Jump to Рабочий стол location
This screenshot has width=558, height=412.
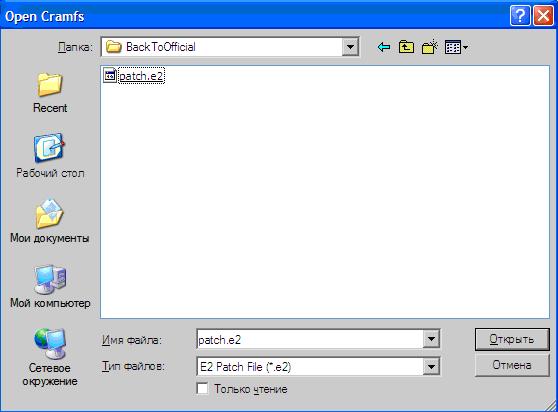click(50, 155)
